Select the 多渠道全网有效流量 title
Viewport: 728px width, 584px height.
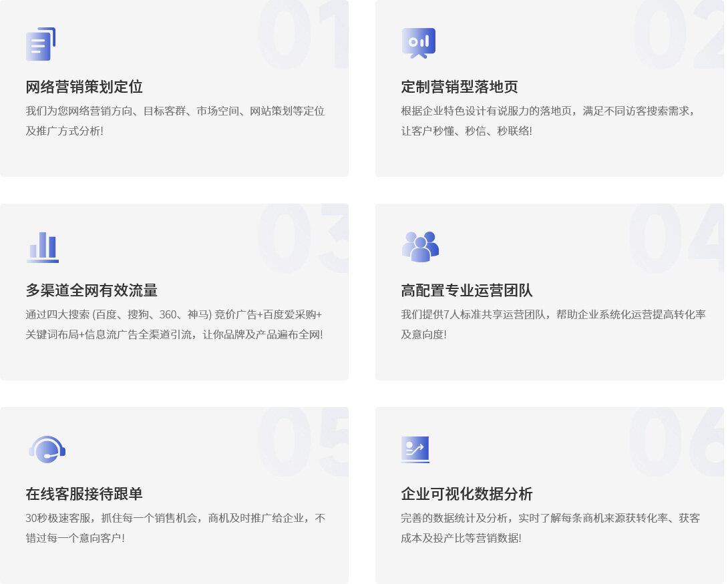[92, 290]
